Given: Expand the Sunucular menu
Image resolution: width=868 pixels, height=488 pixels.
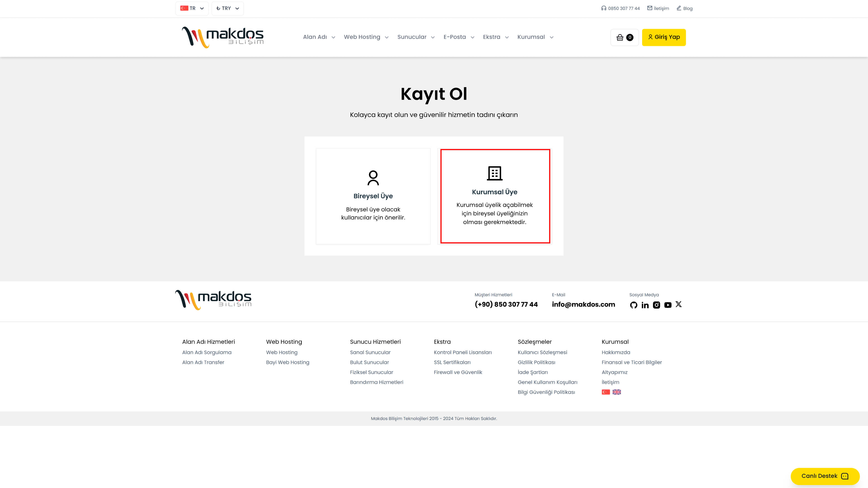Looking at the screenshot, I should [x=416, y=37].
